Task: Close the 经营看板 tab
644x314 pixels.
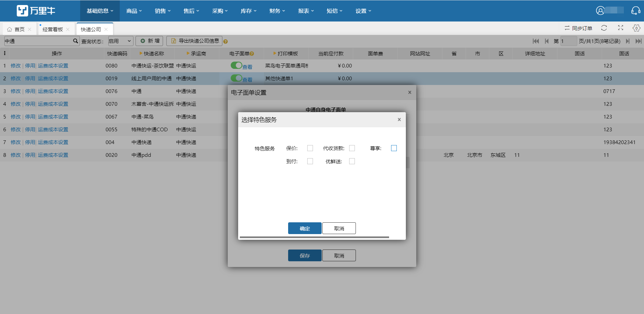Action: tap(68, 29)
